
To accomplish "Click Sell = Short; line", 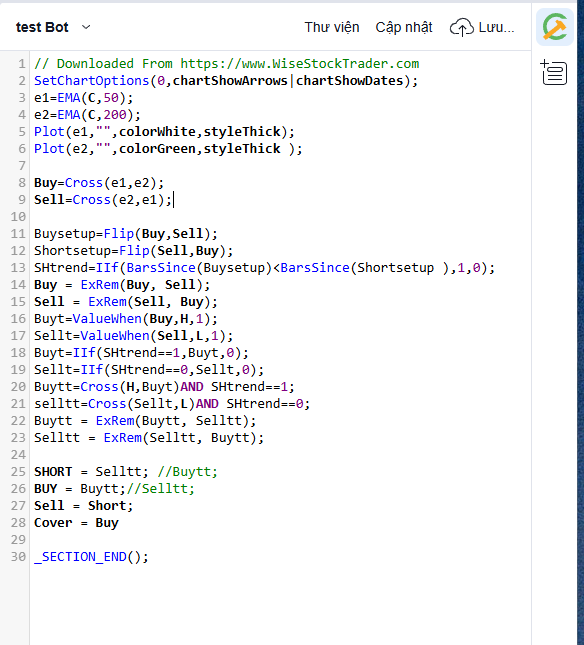I will 83,506.
